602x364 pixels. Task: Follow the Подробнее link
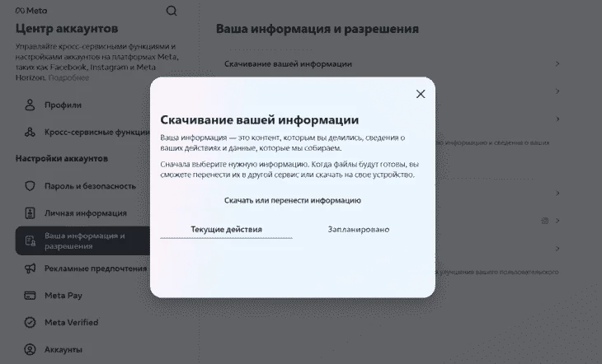[x=68, y=77]
